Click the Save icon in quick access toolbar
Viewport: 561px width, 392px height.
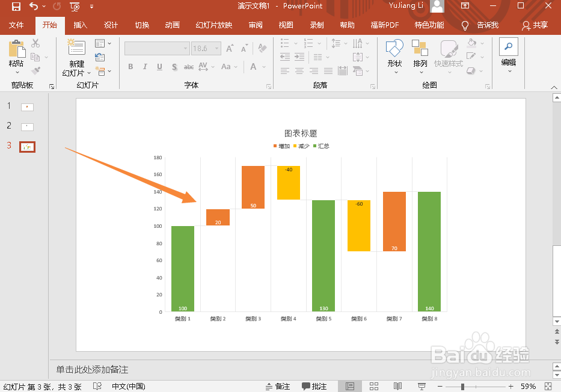point(16,6)
